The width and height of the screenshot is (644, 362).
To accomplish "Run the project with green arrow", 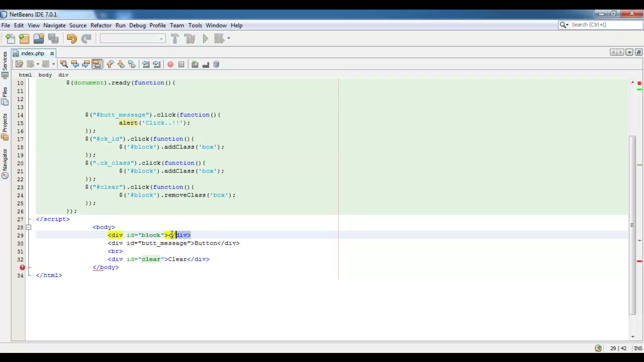I will [205, 39].
